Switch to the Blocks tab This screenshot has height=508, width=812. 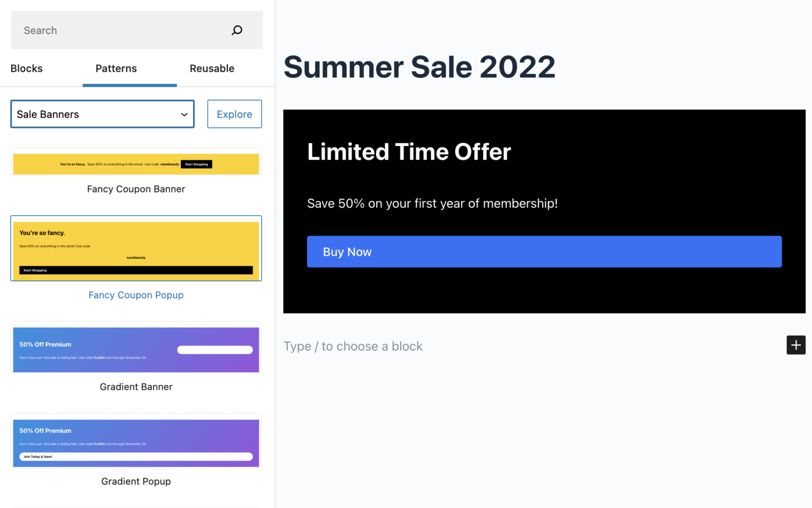pos(26,68)
